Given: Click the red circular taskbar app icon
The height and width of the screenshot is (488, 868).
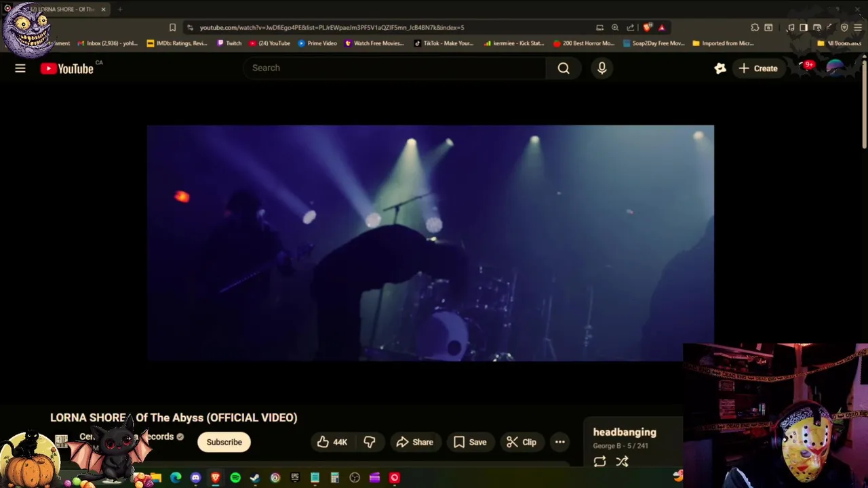Looking at the screenshot, I should point(395,478).
